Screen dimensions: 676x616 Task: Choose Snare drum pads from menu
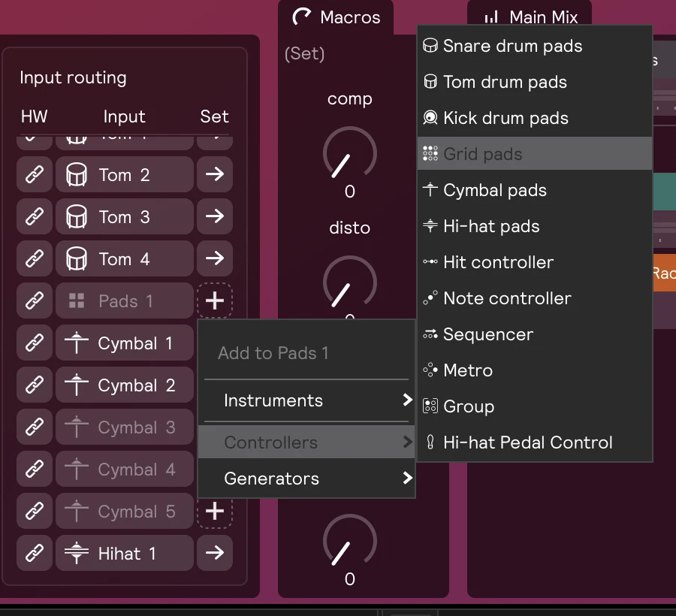point(535,46)
